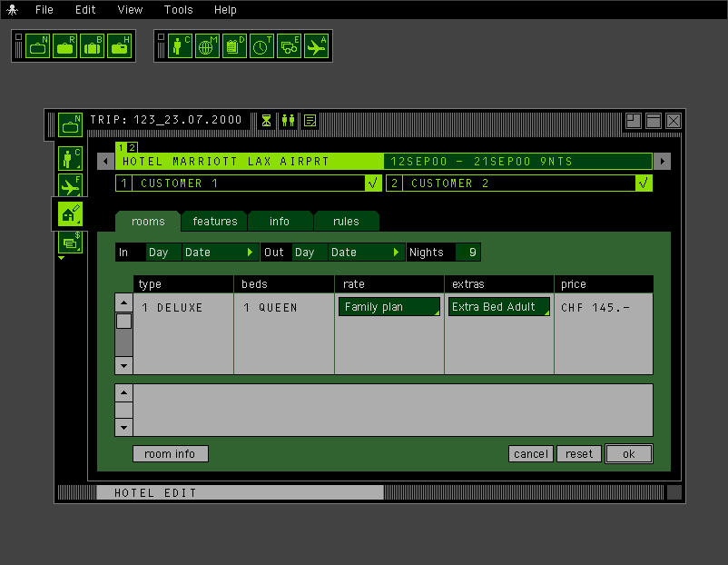The image size is (728, 565).
Task: Open the clock icon labeled T
Action: click(261, 46)
